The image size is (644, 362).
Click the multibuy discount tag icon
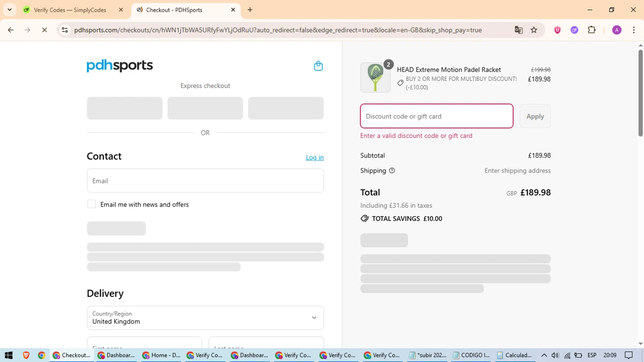click(400, 83)
